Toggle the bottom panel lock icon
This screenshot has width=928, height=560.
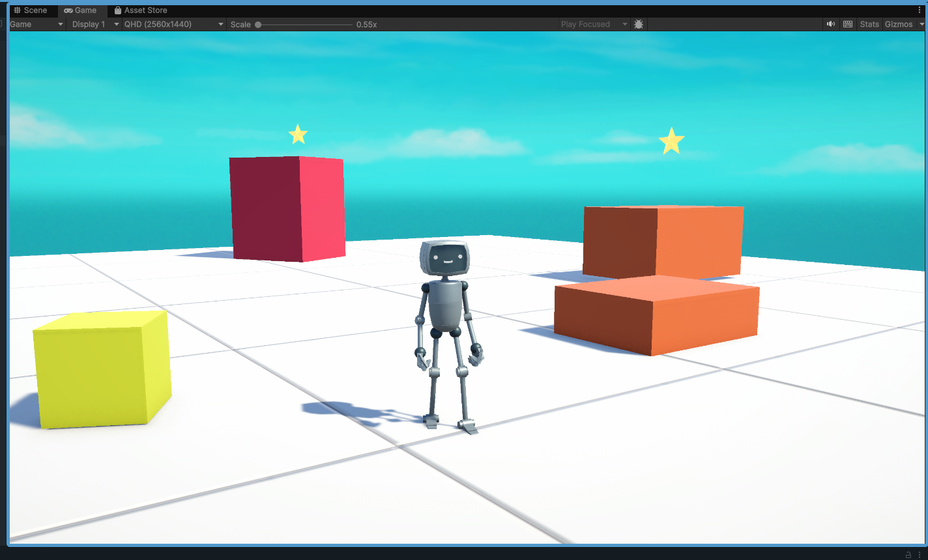pyautogui.click(x=908, y=555)
